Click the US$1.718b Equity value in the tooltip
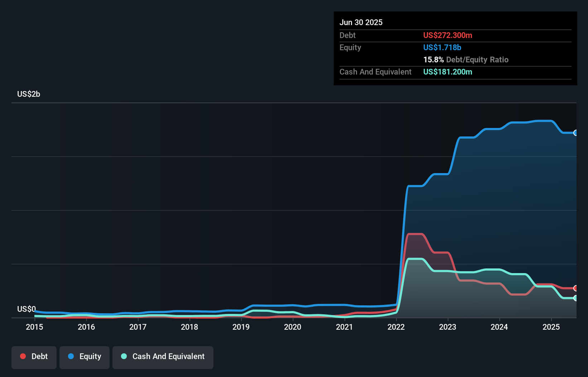The image size is (588, 377). (442, 47)
